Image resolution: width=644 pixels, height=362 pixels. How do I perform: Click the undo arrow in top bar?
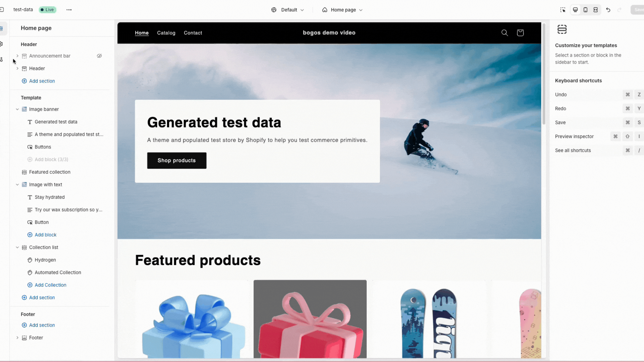608,10
